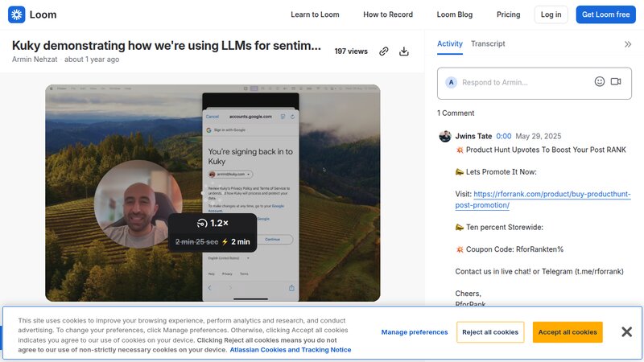Screen dimensions: 644x362
Task: Switch to the Transcript tab
Action: [488, 44]
